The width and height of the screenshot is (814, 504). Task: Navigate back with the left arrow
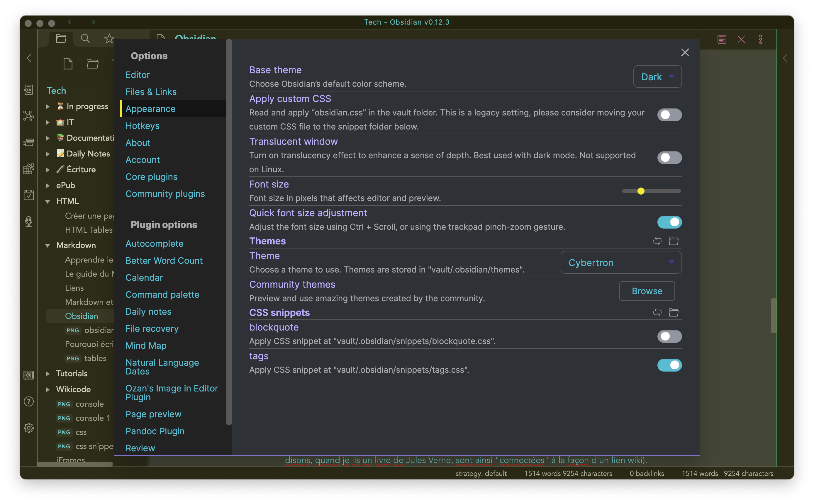click(71, 22)
